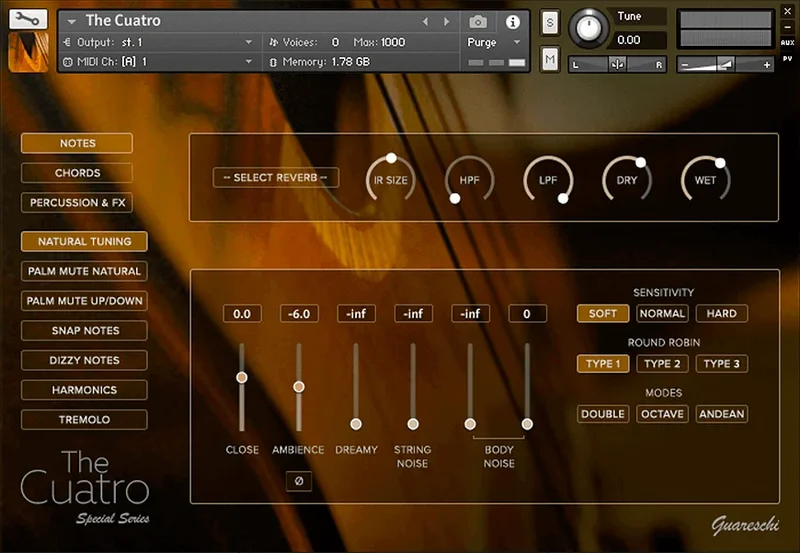This screenshot has width=800, height=553.
Task: Click the MIDI channel icon
Action: [x=67, y=62]
